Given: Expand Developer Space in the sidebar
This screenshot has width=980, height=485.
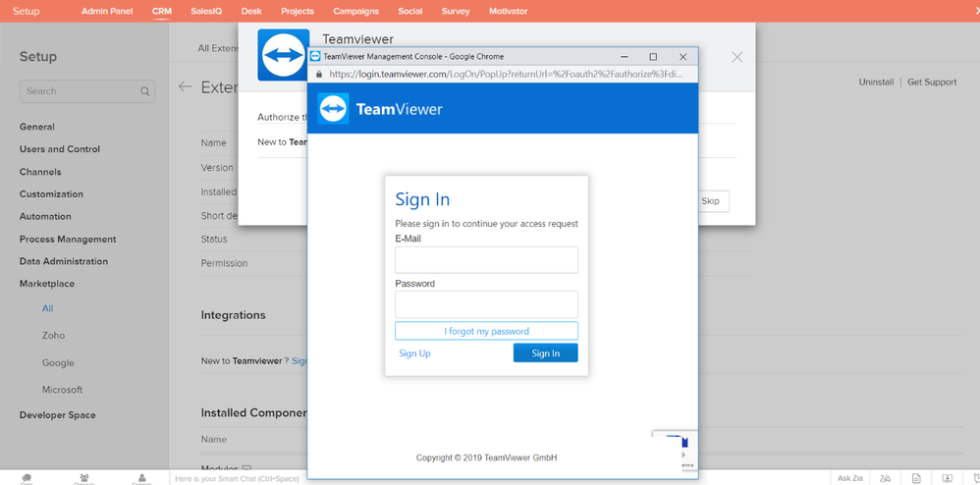Looking at the screenshot, I should tap(58, 415).
